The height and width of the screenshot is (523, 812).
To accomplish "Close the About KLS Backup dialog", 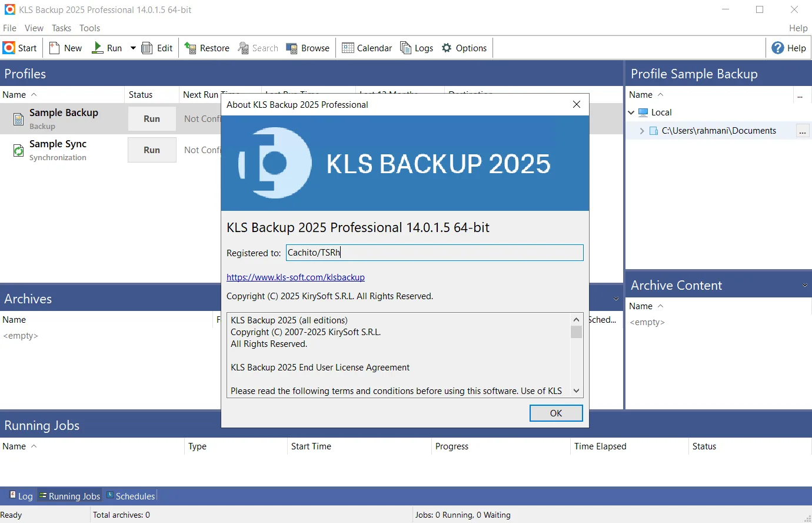I will [x=577, y=104].
